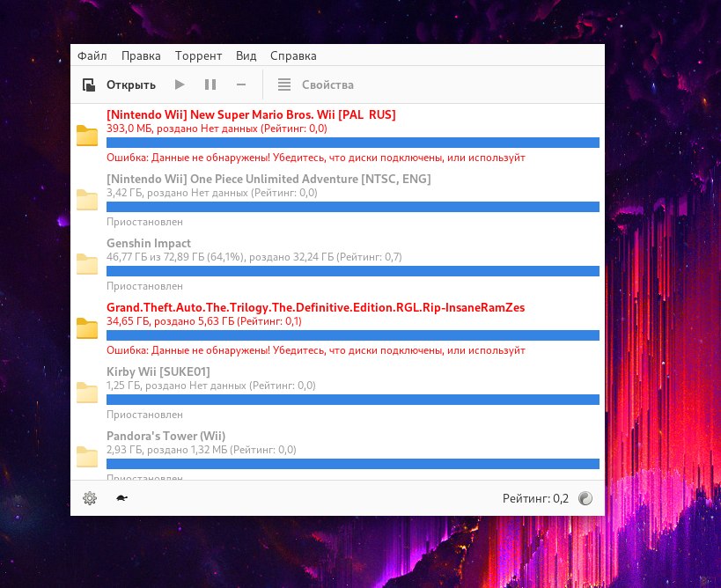Click '1,25 ГБ, роздано Нет данных' details
The width and height of the screenshot is (721, 588).
point(211,386)
